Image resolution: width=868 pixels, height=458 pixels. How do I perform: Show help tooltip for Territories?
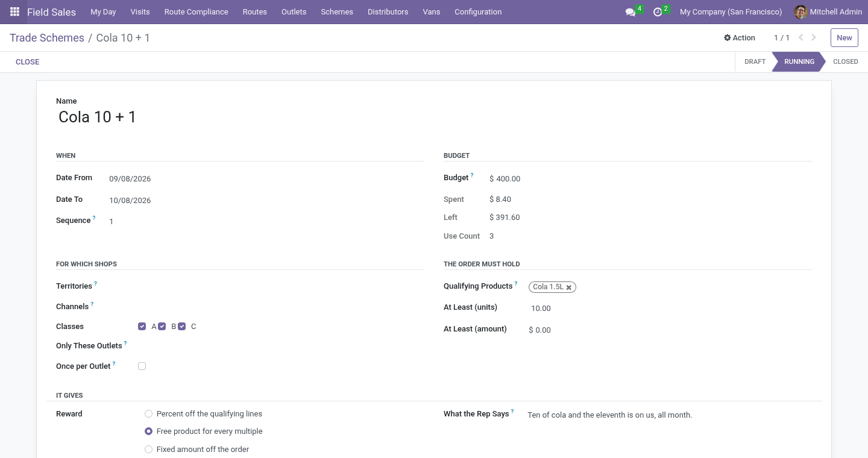[x=95, y=284]
